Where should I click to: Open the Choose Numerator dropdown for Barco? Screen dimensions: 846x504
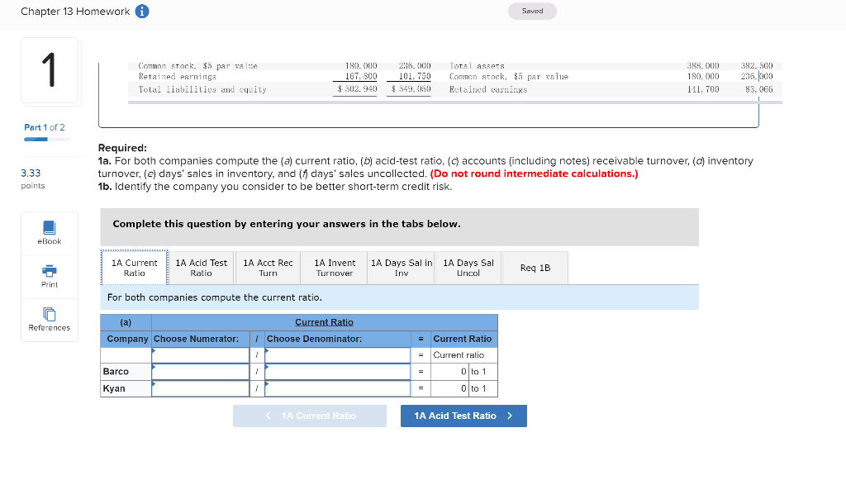click(198, 371)
